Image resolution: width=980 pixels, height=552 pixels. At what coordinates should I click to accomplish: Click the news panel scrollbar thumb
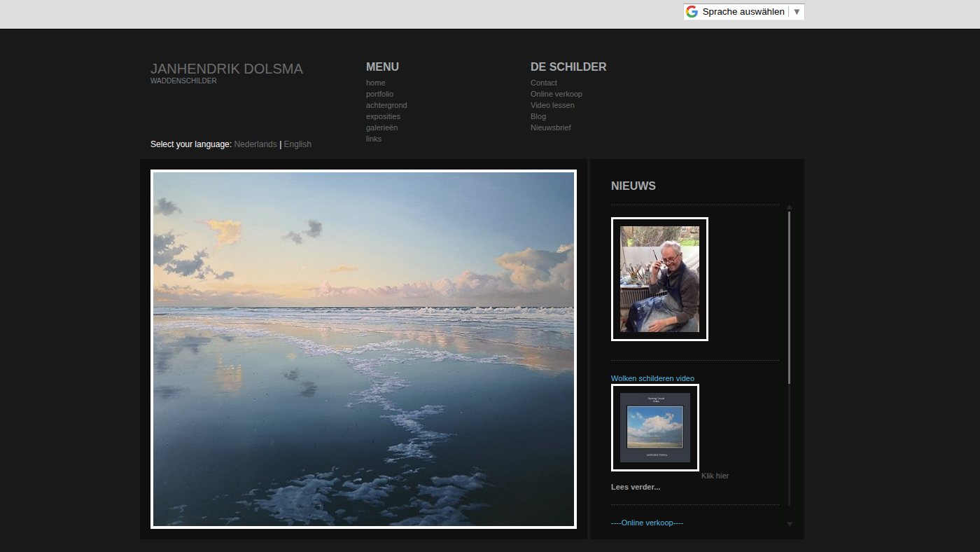pyautogui.click(x=790, y=298)
